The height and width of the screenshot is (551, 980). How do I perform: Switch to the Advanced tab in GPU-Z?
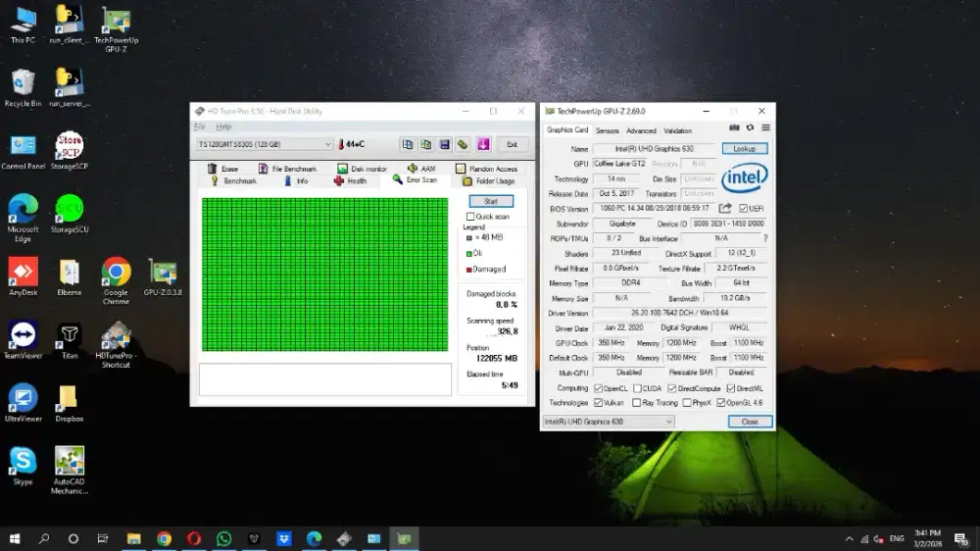coord(641,130)
